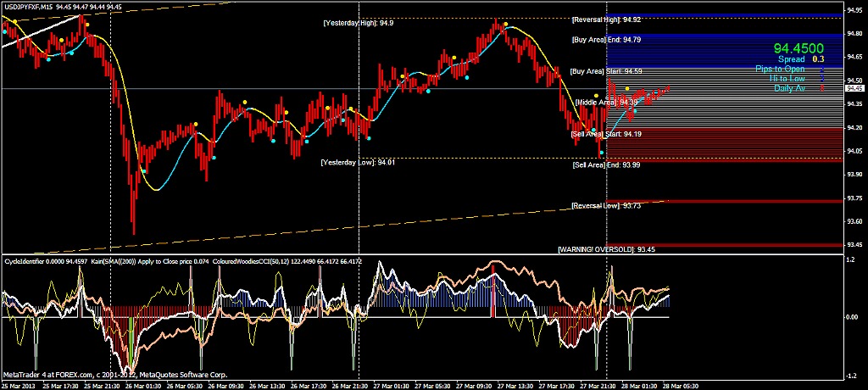Click 94.65 on the price scale
868x390 pixels.
(x=855, y=57)
